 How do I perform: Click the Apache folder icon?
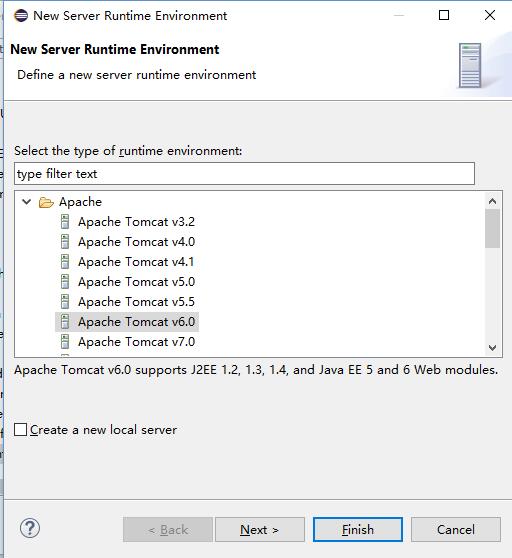coord(46,202)
